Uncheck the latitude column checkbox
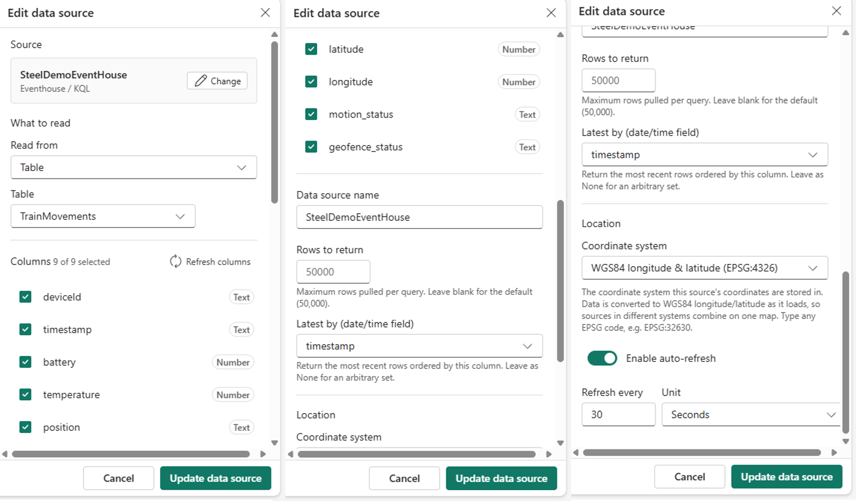Screen dimensions: 856x504 (311, 49)
